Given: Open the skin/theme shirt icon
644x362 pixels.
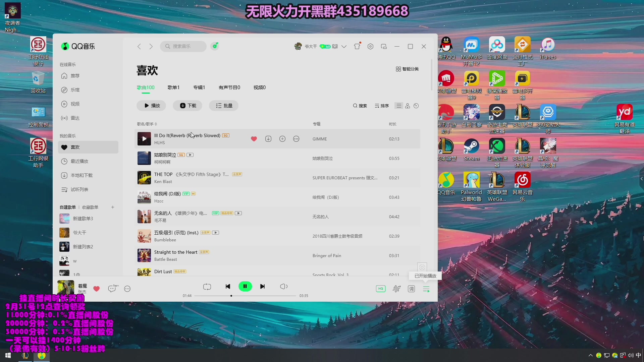Looking at the screenshot, I should coord(357,46).
